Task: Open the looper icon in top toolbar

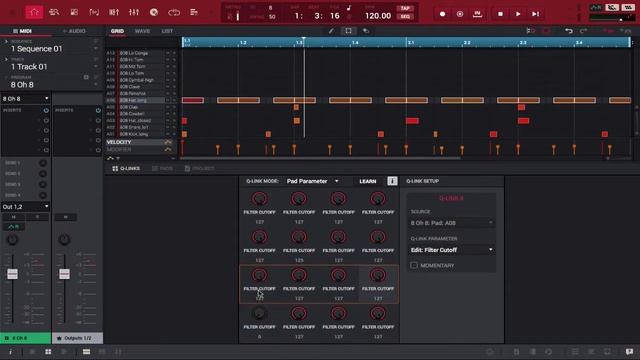Action: pos(174,12)
